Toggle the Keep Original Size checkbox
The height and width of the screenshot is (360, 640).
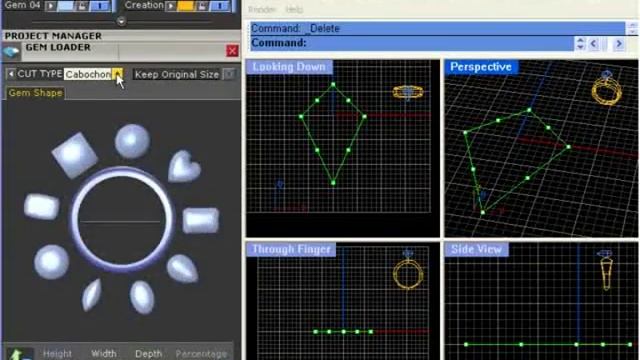[x=230, y=74]
